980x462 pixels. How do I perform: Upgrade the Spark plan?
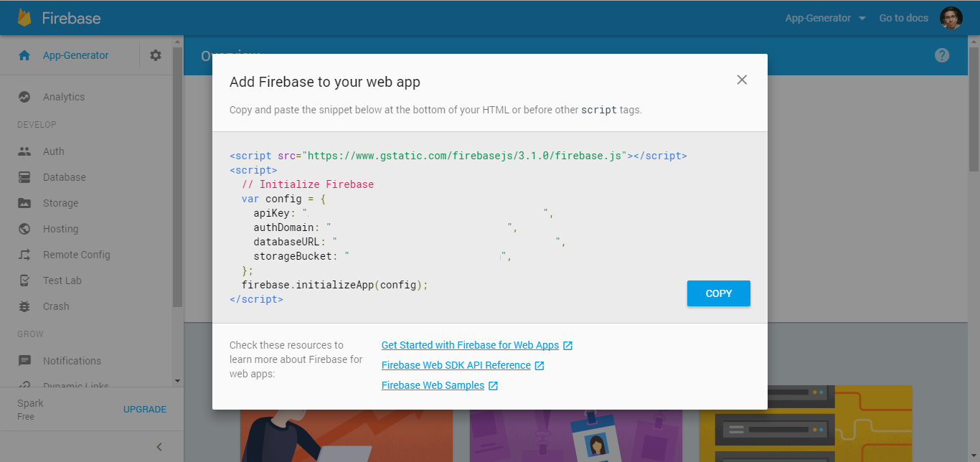[x=145, y=409]
